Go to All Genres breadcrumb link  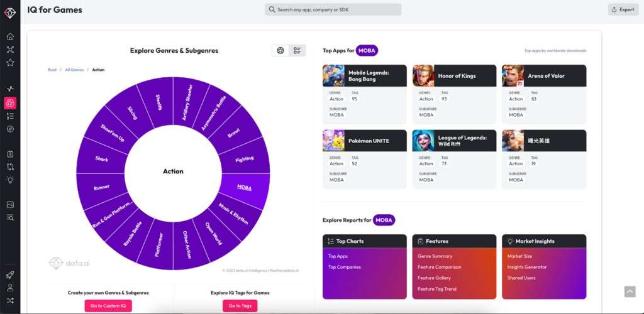[x=74, y=70]
